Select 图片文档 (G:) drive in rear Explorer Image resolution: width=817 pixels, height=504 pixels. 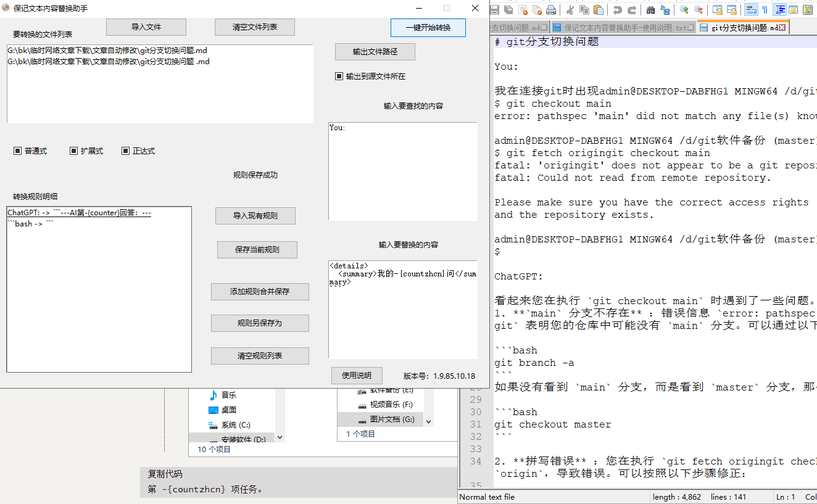point(392,419)
